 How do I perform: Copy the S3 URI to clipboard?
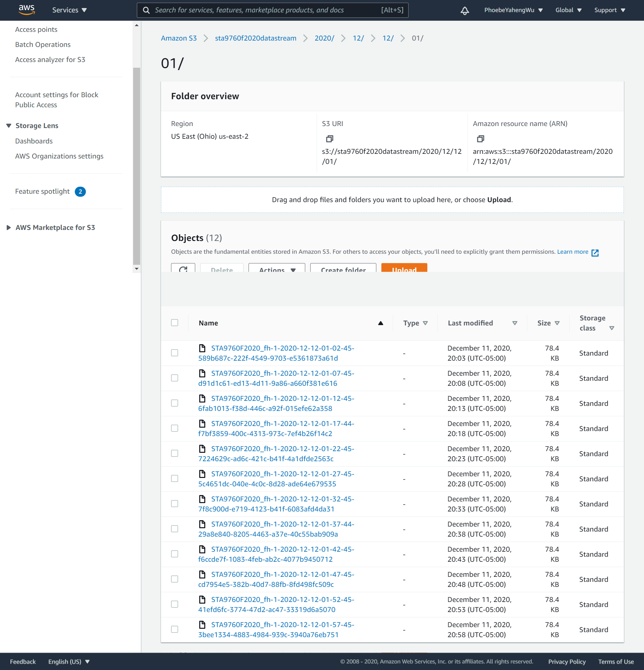coord(329,139)
